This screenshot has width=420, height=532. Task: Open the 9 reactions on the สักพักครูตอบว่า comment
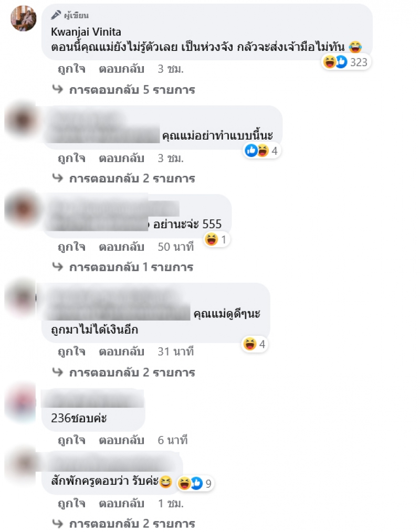[195, 483]
